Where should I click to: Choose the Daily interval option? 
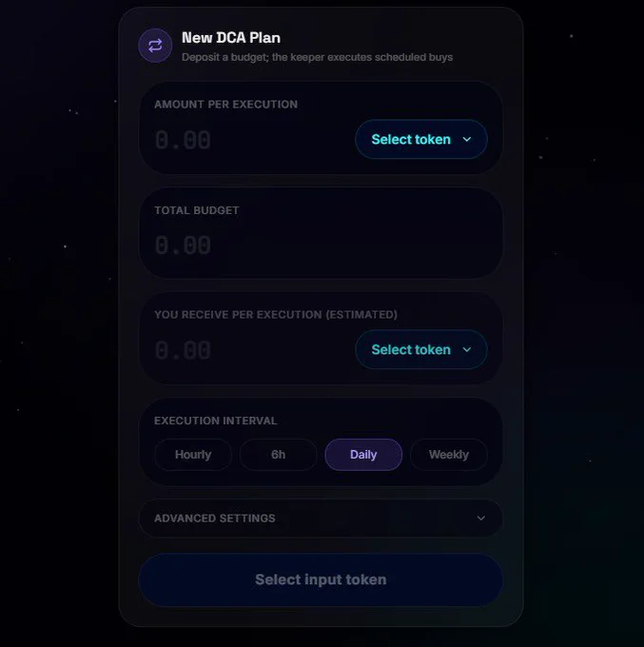point(363,455)
